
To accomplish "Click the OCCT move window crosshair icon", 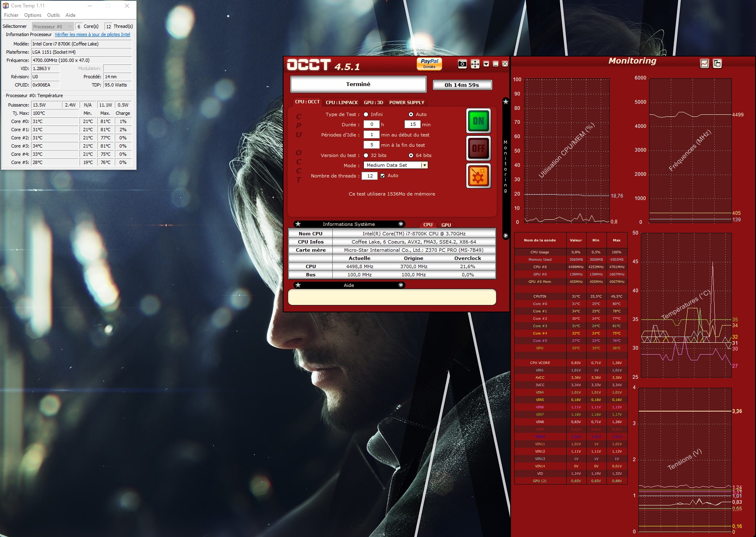I will (x=475, y=64).
